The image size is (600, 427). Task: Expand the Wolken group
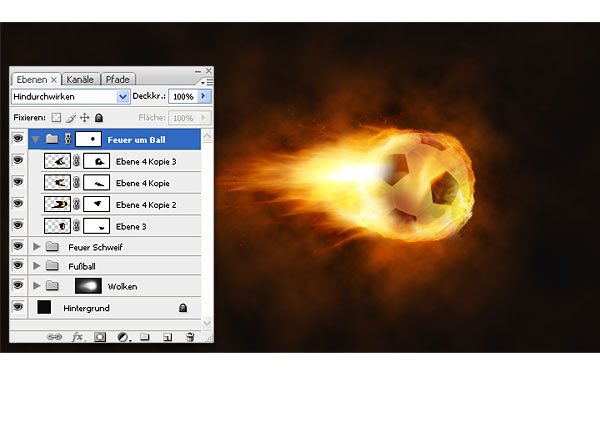coord(37,285)
